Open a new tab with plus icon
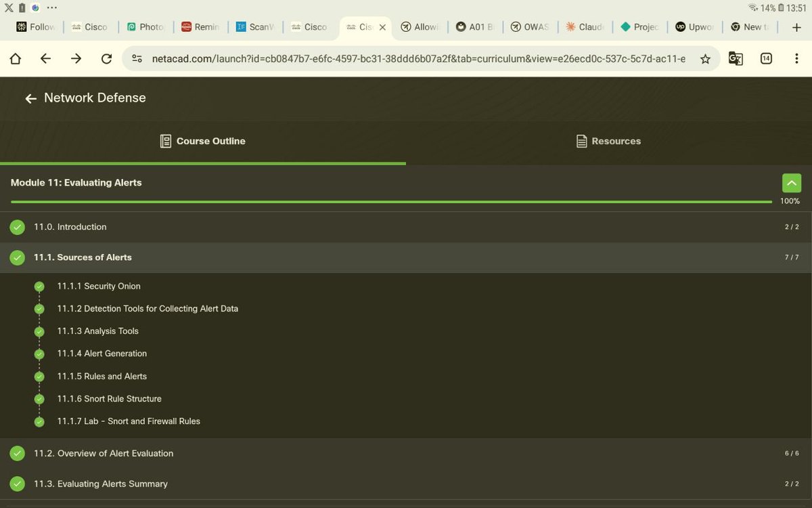The height and width of the screenshot is (508, 812). [796, 27]
